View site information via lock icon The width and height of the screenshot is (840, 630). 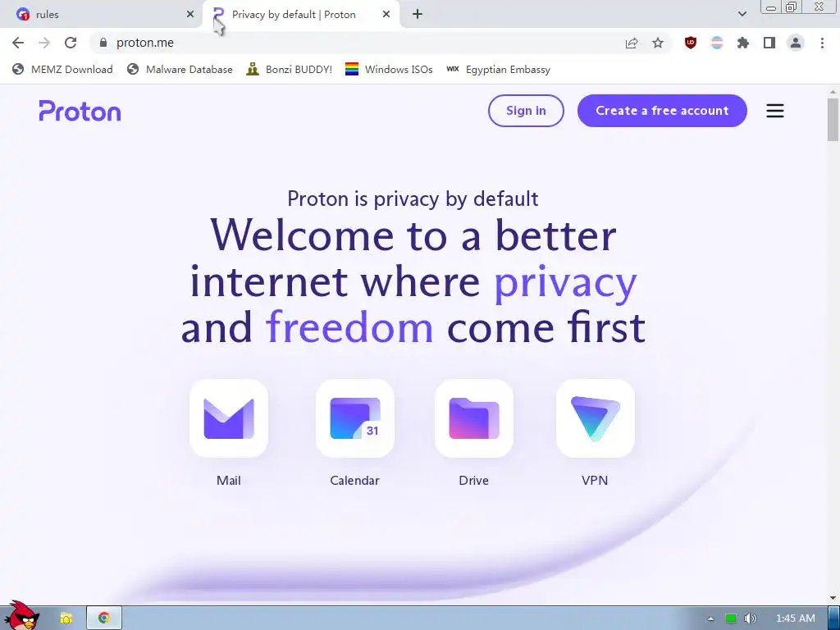[x=103, y=43]
